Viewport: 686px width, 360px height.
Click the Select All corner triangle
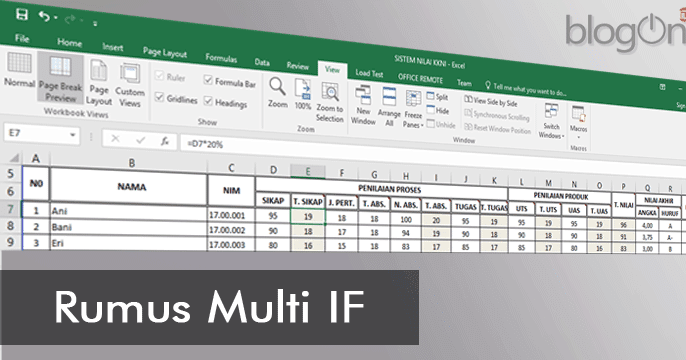14,158
